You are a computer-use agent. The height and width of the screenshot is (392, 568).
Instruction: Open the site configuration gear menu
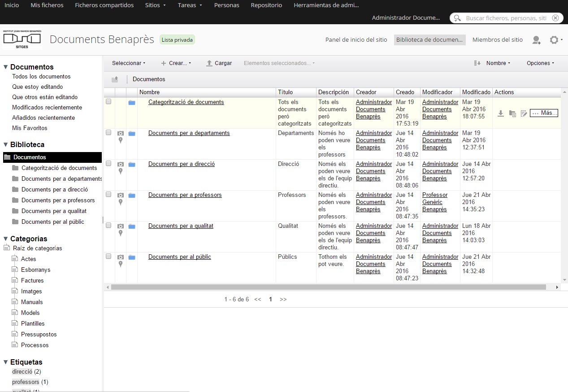(556, 40)
